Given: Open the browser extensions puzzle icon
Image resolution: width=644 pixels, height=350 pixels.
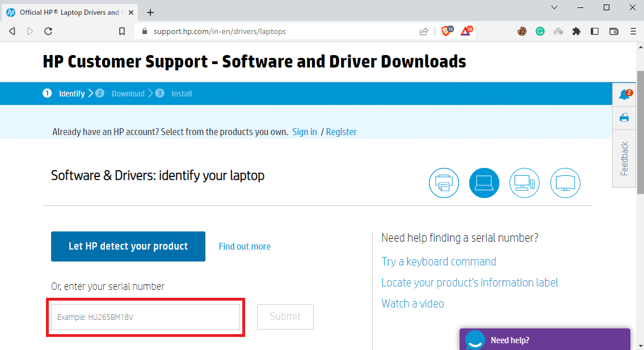Looking at the screenshot, I should click(x=576, y=31).
